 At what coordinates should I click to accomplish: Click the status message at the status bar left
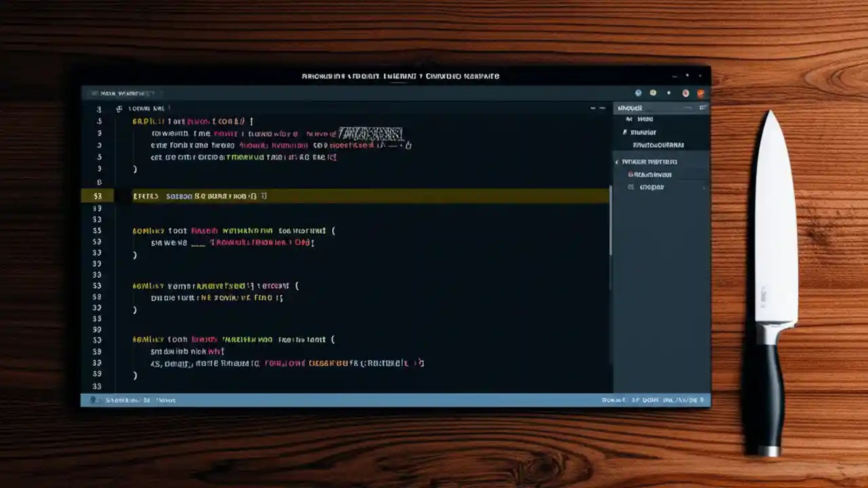136,400
